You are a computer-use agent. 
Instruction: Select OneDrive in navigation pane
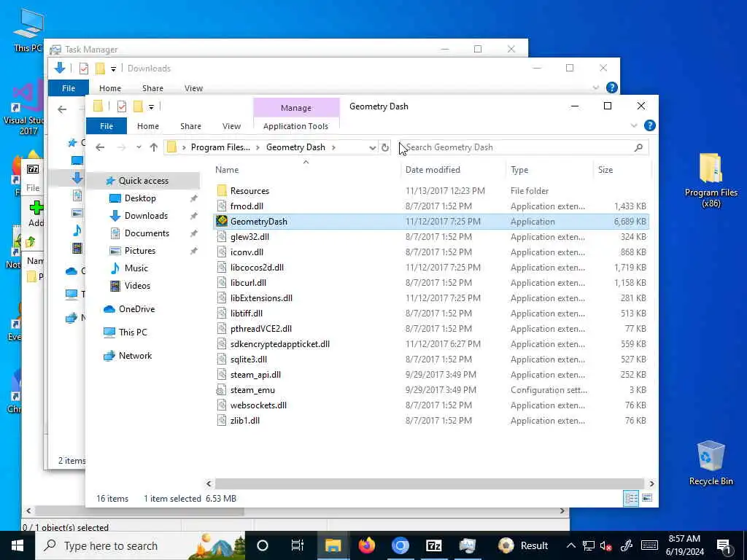pyautogui.click(x=136, y=309)
